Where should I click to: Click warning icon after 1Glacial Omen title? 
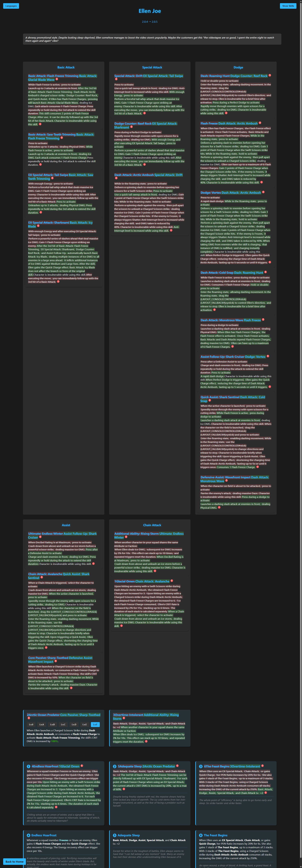82,766
